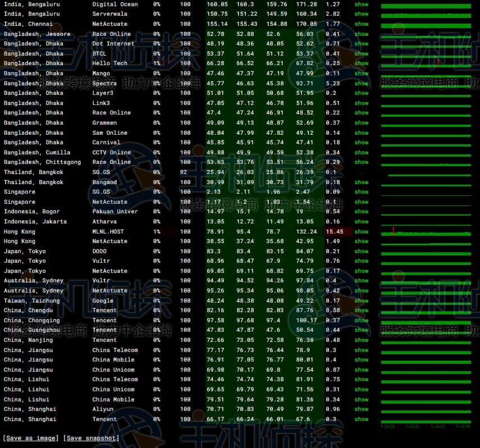Click 'show' for India Chennai NetActuate
The image size is (480, 448).
point(362,24)
